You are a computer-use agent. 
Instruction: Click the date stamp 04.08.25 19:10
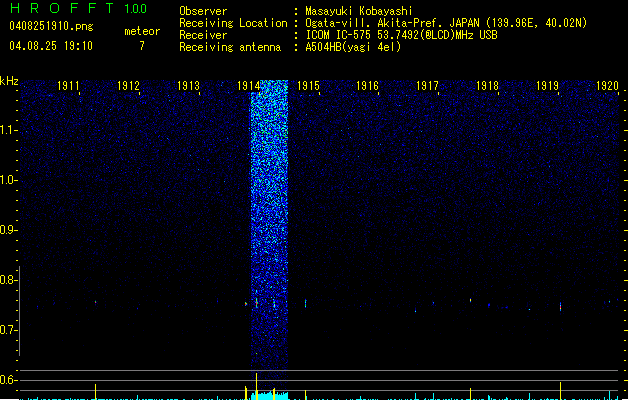click(51, 46)
